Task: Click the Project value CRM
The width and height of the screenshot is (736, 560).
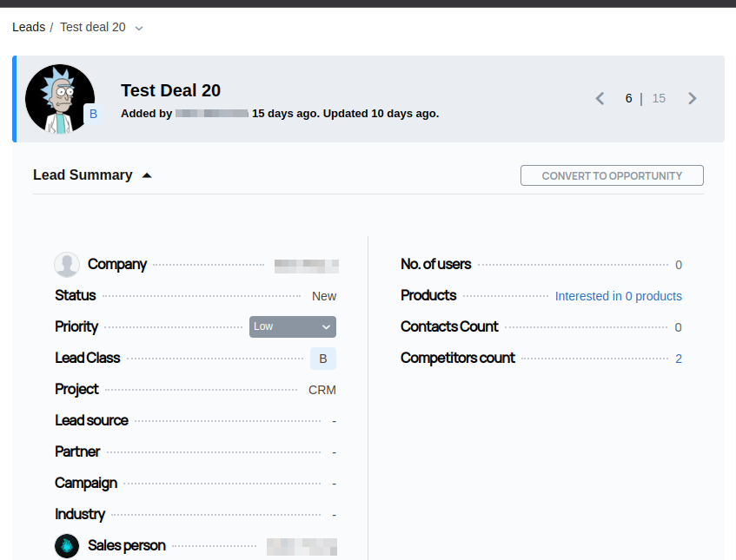Action: (x=322, y=390)
